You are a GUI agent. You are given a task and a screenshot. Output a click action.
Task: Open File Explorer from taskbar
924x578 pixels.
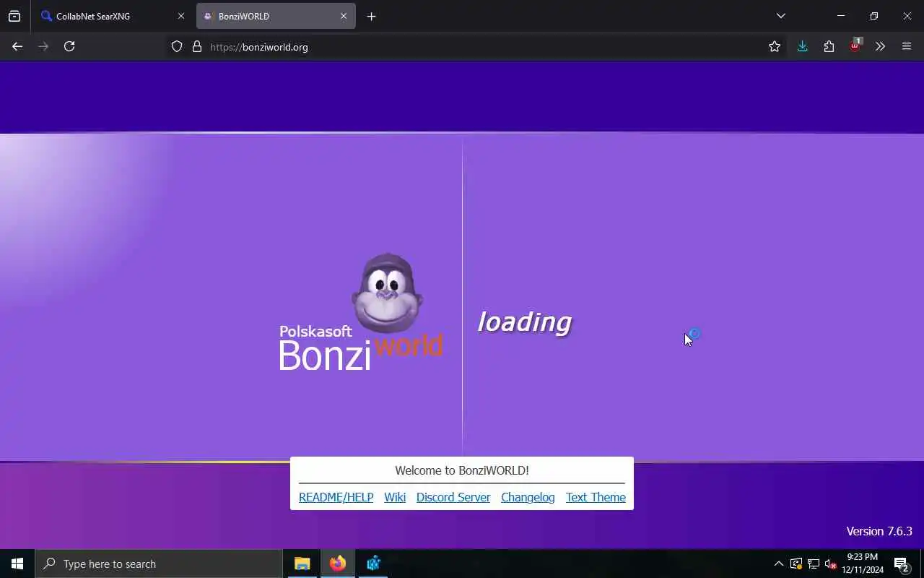[302, 564]
